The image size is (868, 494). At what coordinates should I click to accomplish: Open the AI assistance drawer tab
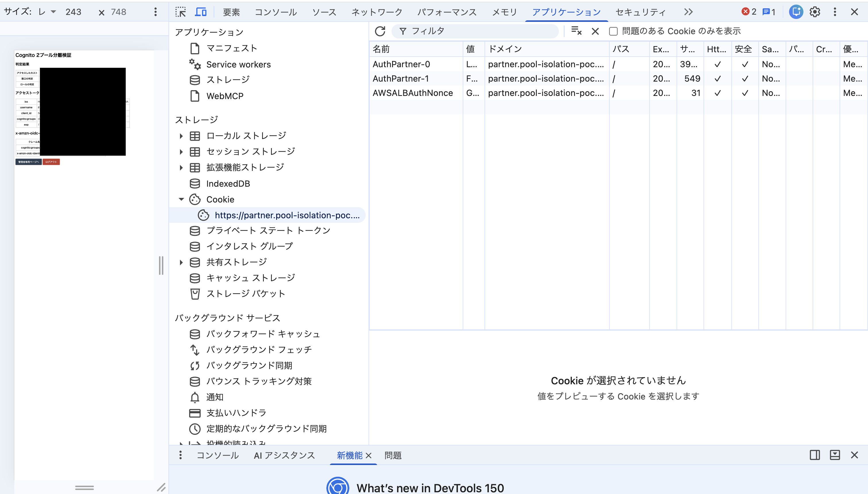[284, 455]
